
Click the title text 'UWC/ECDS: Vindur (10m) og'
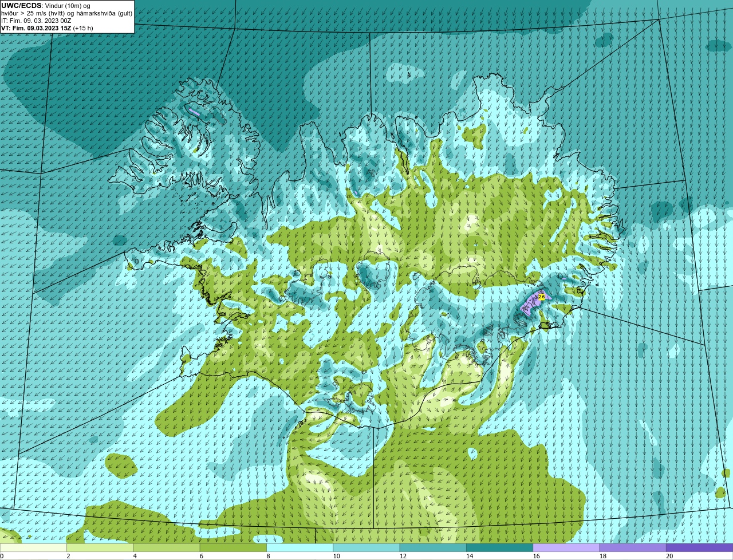click(x=46, y=6)
